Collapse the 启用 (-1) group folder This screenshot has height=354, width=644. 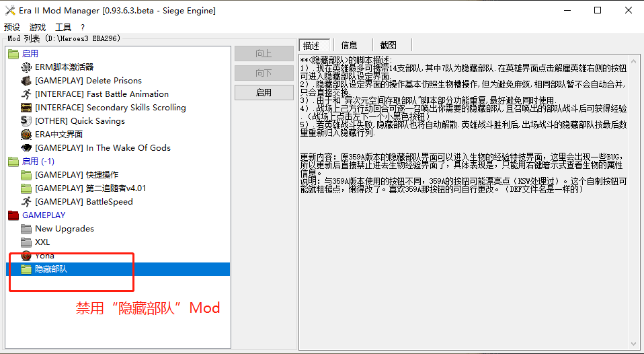point(13,162)
